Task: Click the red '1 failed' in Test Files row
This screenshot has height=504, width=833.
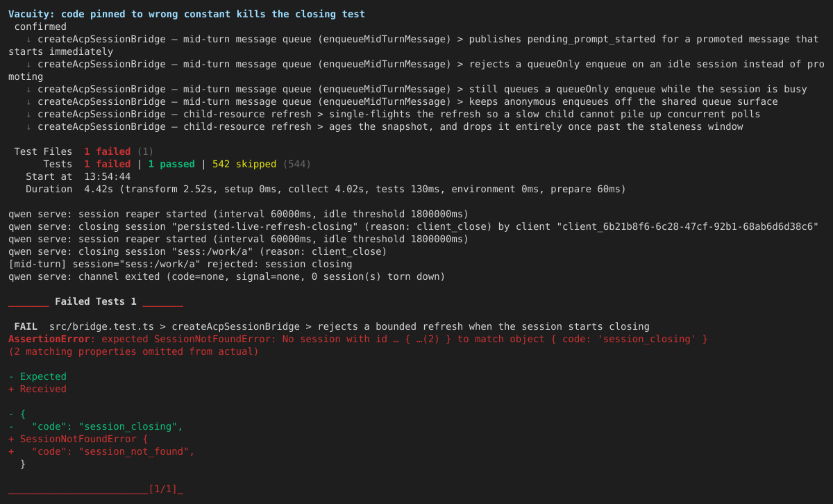Action: [x=107, y=151]
